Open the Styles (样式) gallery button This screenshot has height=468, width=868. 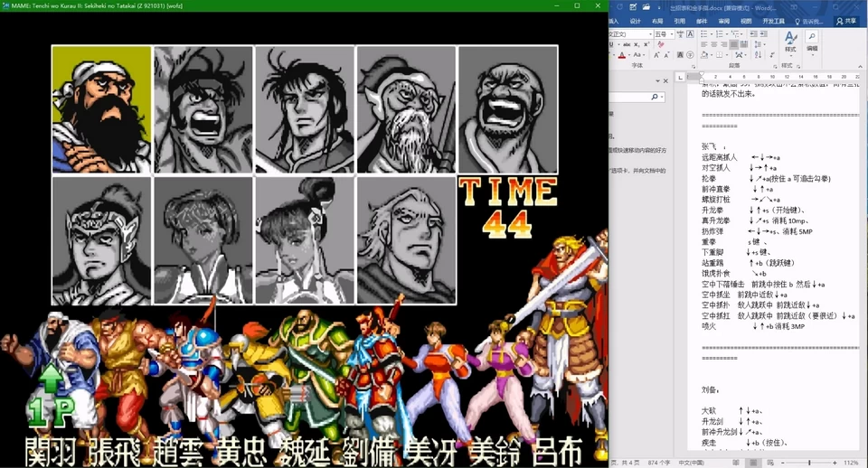point(790,42)
